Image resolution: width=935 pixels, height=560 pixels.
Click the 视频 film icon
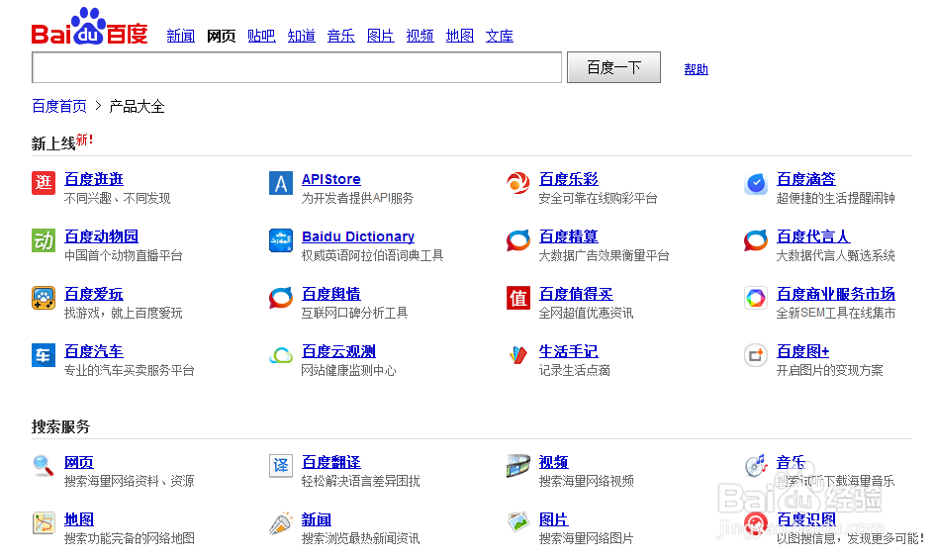(517, 466)
